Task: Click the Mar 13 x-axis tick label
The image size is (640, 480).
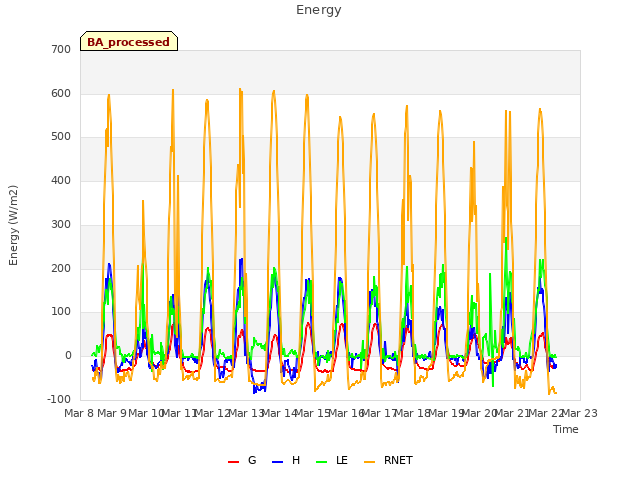Action: tap(246, 413)
